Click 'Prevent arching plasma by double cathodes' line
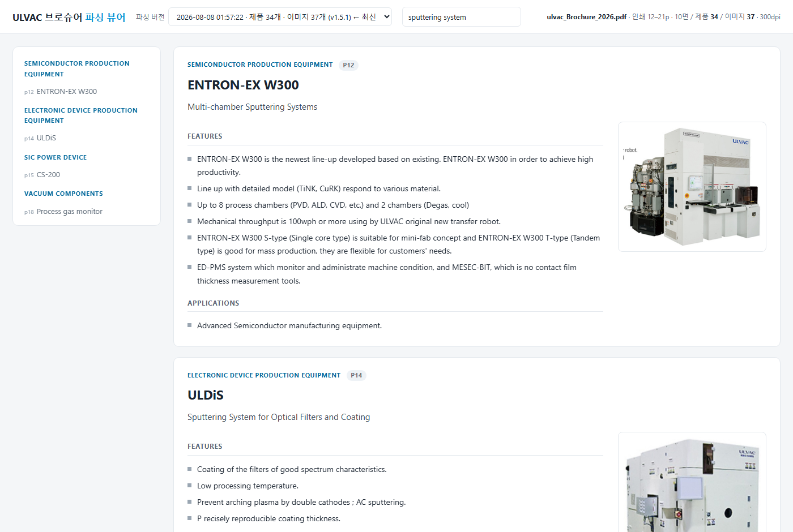The width and height of the screenshot is (793, 532). pyautogui.click(x=301, y=502)
